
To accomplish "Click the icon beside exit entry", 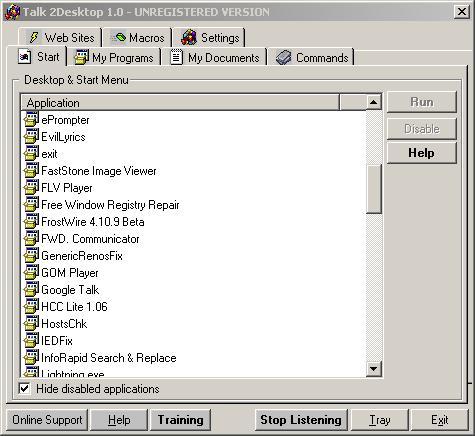I will (31, 153).
